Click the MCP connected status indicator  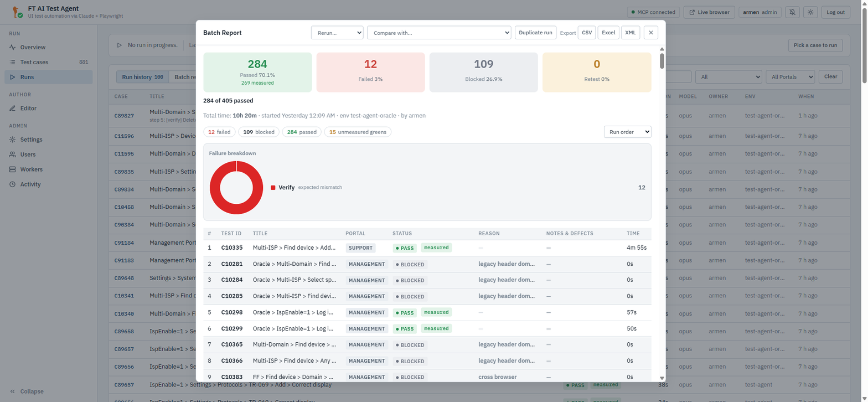click(x=653, y=12)
